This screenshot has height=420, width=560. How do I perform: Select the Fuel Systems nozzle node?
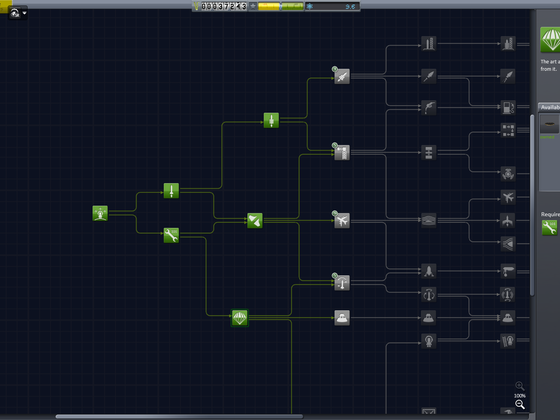click(429, 107)
